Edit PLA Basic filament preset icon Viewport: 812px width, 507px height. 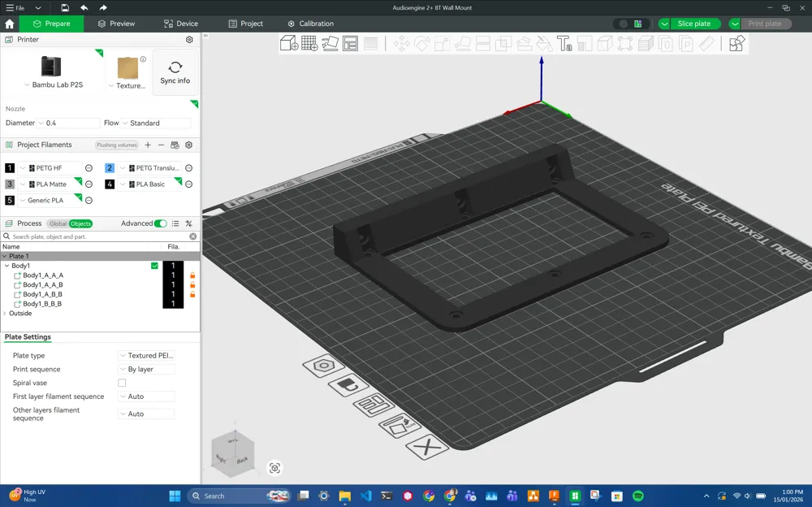(189, 184)
